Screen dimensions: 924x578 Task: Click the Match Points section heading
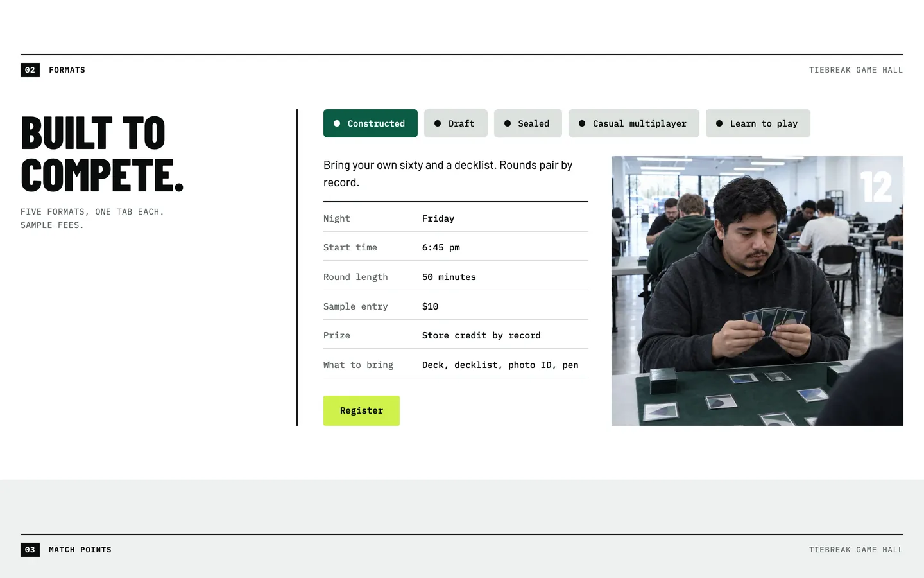(80, 550)
